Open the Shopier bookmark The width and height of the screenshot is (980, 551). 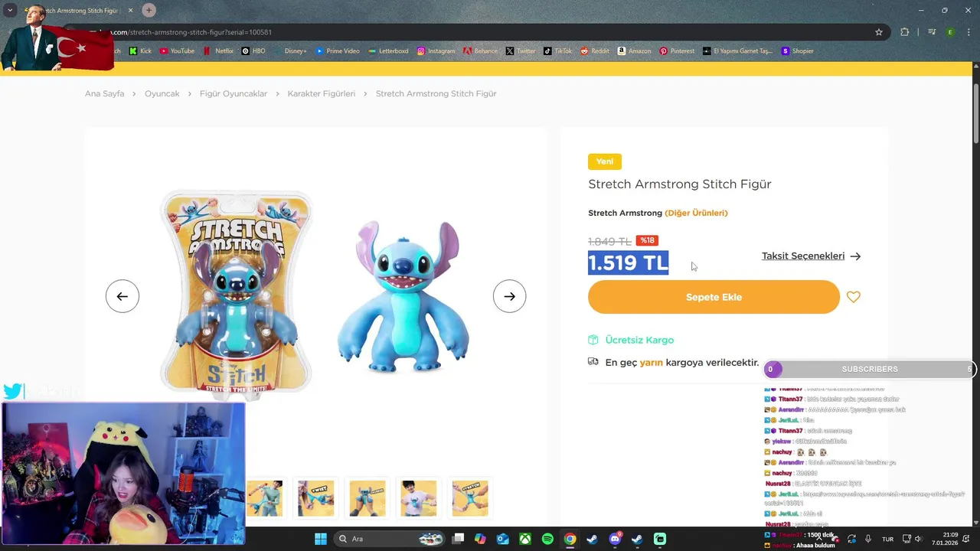[x=797, y=51]
